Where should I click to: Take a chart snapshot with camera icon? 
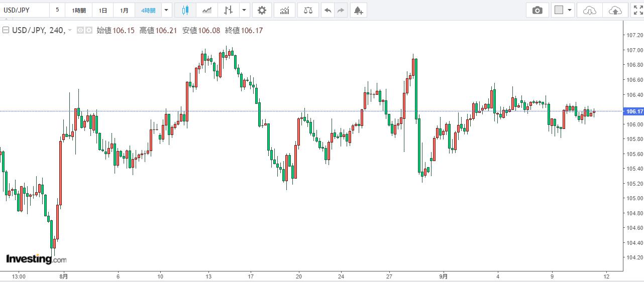538,10
